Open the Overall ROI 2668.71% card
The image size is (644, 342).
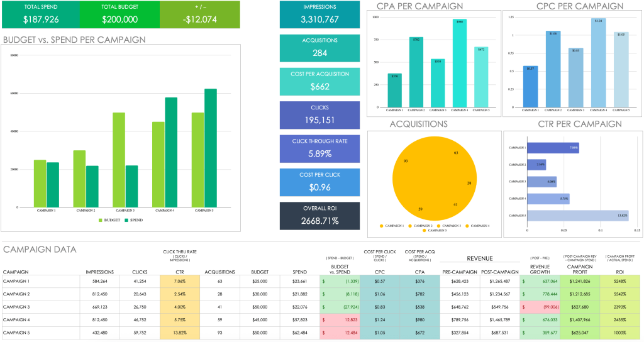click(x=319, y=216)
